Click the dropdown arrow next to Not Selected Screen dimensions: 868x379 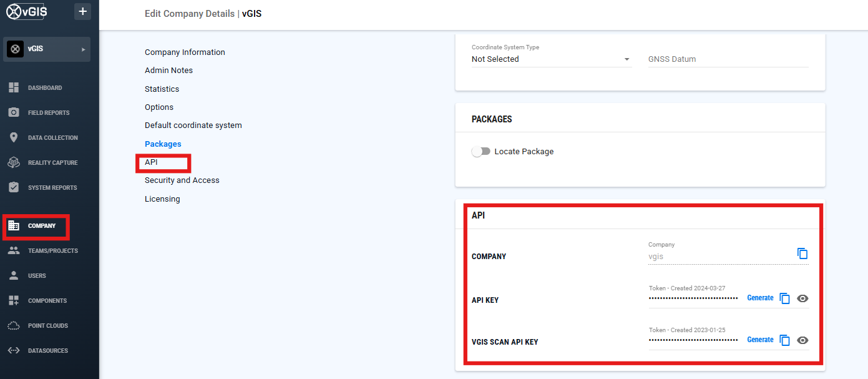pos(627,60)
